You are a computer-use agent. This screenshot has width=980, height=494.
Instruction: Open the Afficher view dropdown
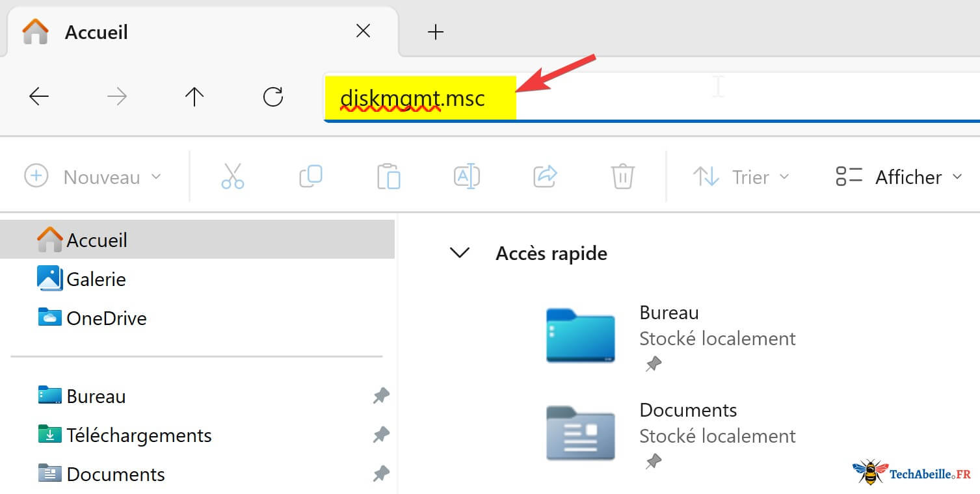click(899, 177)
